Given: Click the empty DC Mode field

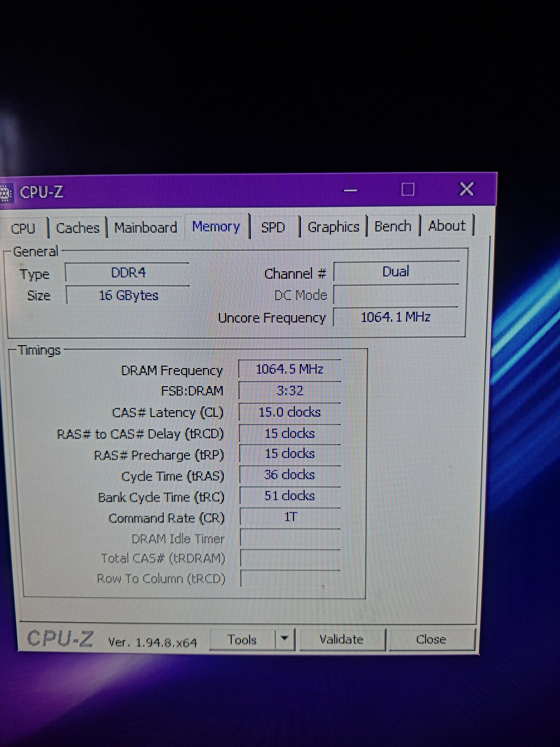Looking at the screenshot, I should pyautogui.click(x=396, y=295).
